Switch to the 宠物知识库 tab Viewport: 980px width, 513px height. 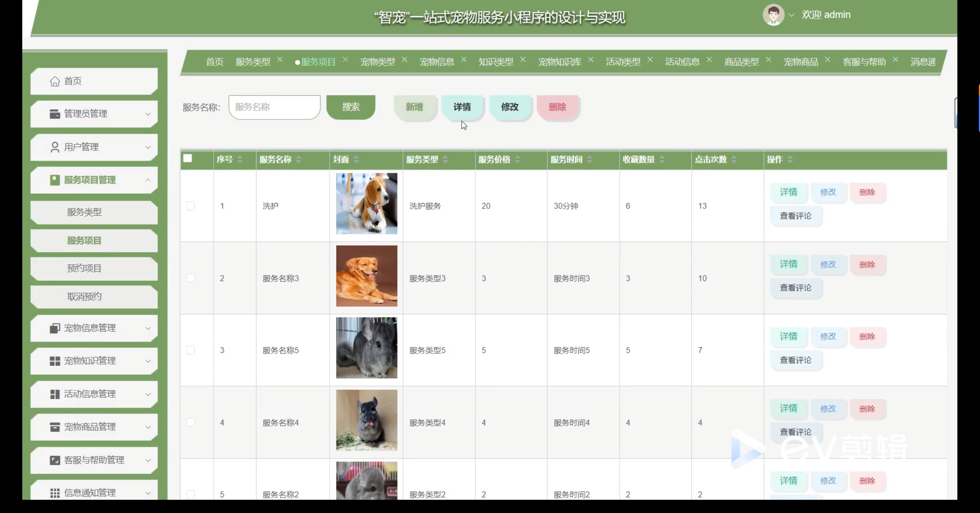coord(559,62)
